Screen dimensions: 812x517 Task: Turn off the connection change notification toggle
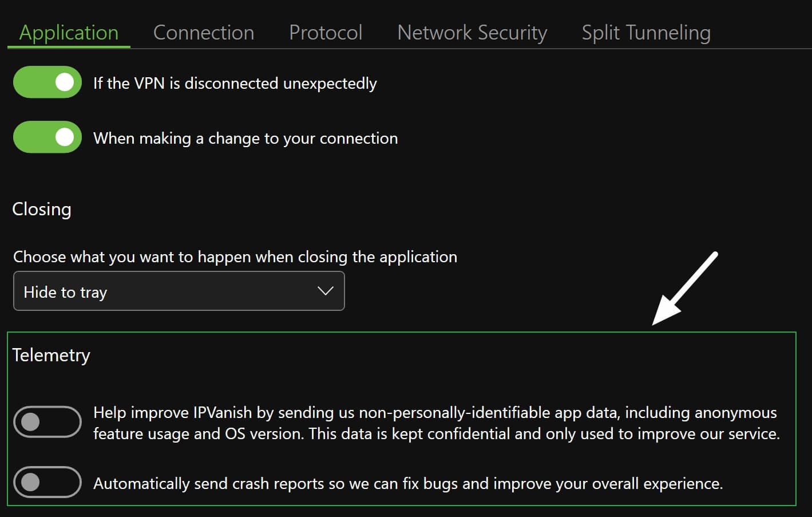click(47, 137)
